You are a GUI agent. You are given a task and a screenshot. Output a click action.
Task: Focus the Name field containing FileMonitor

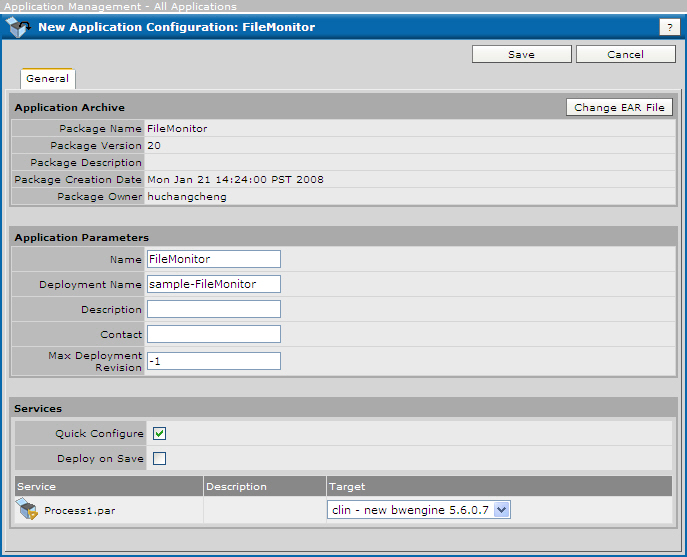pyautogui.click(x=214, y=259)
